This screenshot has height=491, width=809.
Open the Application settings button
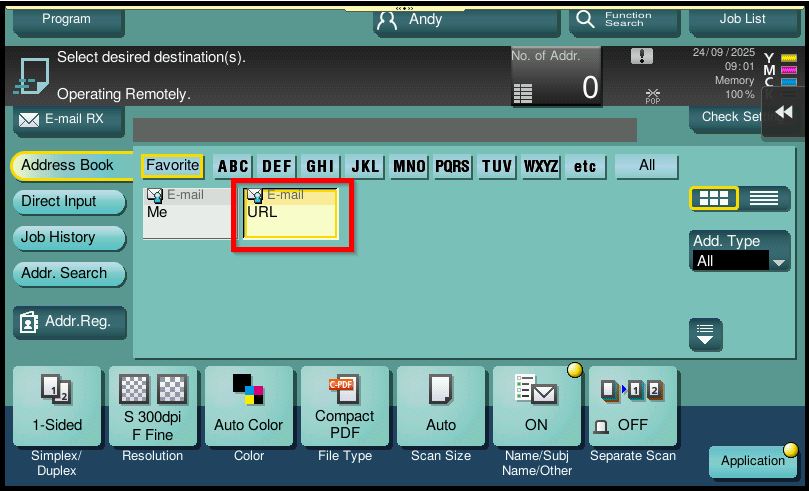[x=753, y=461]
